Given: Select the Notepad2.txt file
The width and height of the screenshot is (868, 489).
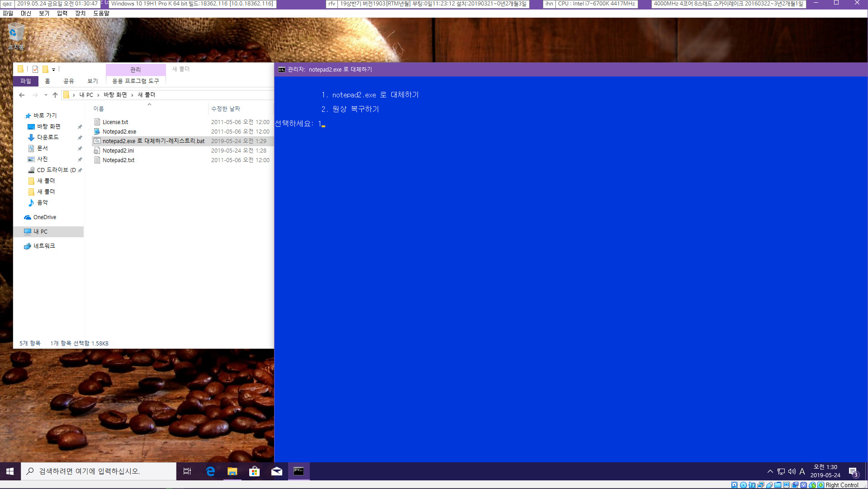Looking at the screenshot, I should coord(119,160).
